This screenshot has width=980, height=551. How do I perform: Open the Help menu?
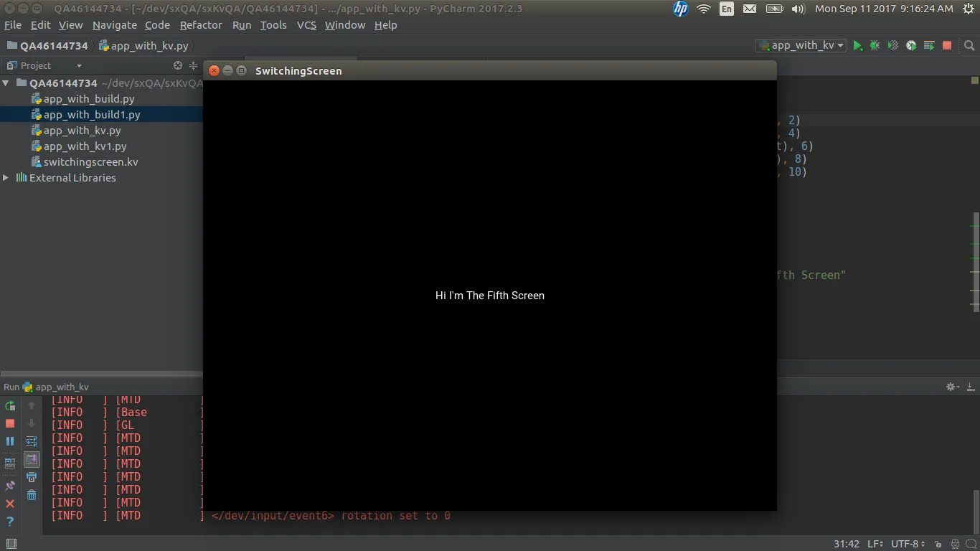tap(385, 25)
